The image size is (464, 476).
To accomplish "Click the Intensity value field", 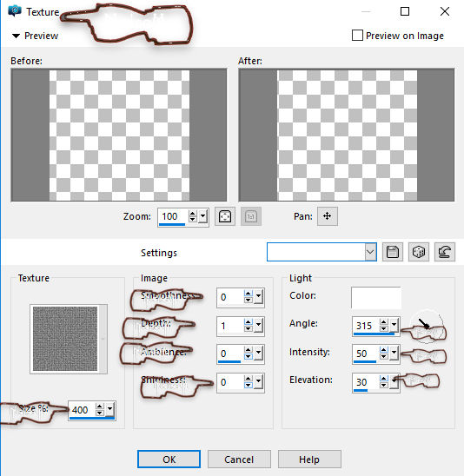I will coord(366,354).
